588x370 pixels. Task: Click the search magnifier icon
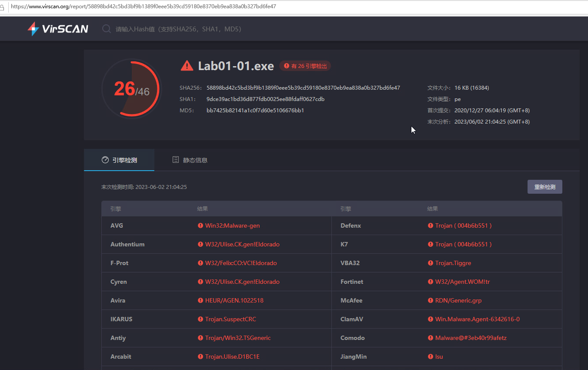(x=106, y=29)
